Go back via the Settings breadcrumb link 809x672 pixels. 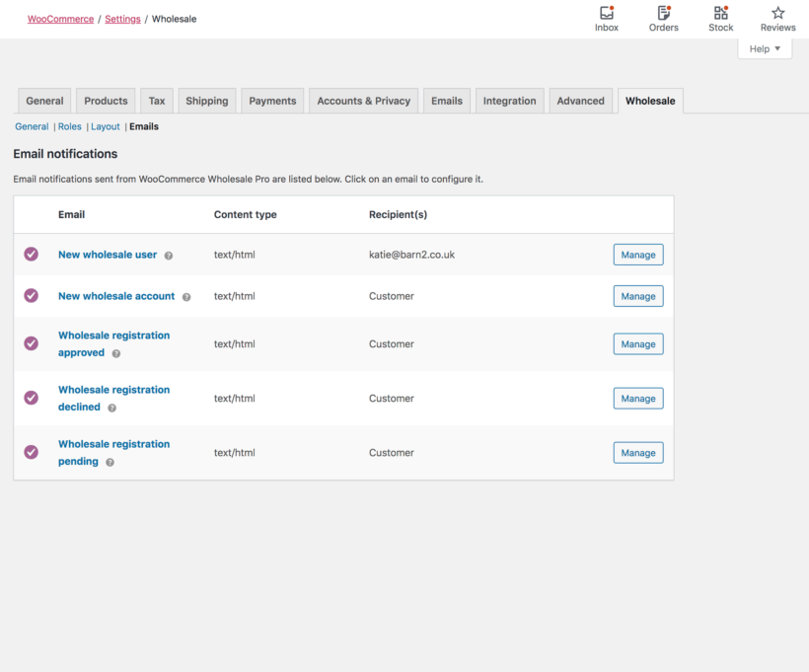[x=122, y=18]
